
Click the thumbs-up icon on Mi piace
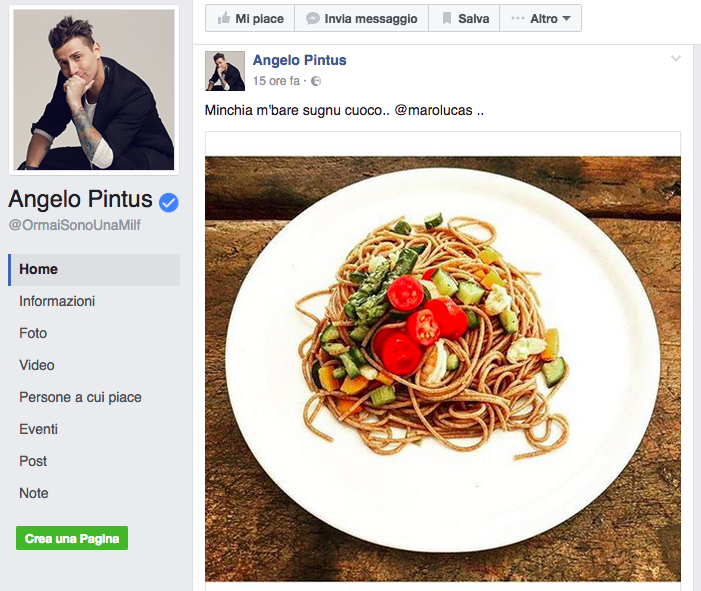(x=224, y=18)
